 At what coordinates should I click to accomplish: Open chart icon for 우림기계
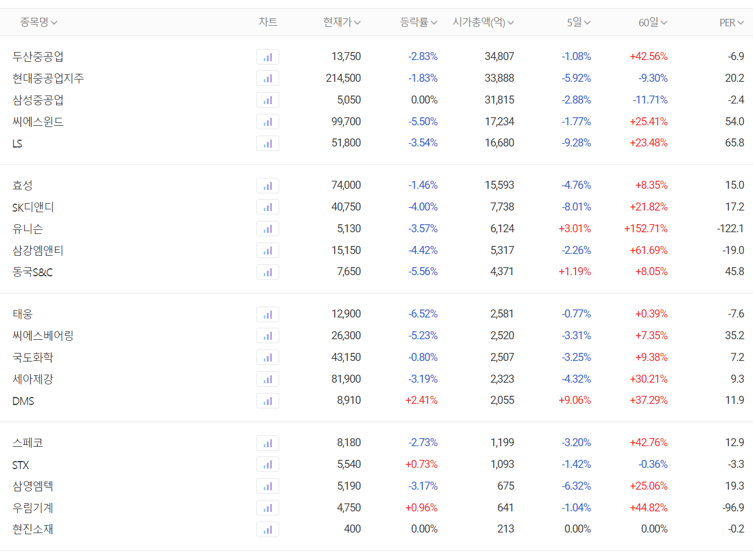coord(268,508)
